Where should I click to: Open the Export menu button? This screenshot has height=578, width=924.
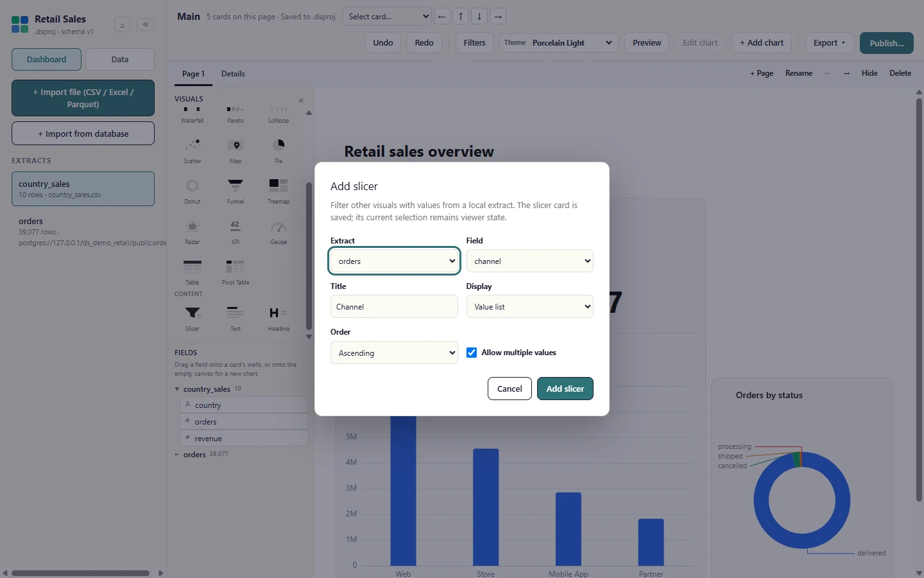(830, 43)
